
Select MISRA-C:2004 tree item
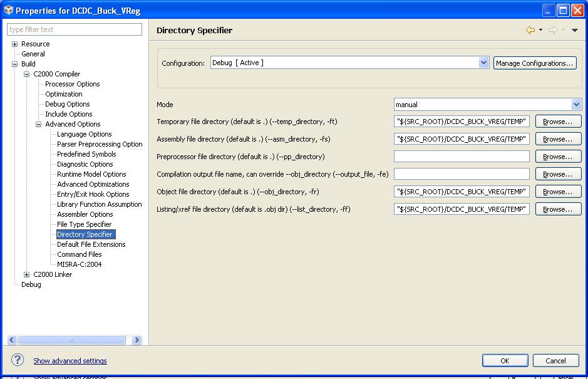click(x=79, y=264)
